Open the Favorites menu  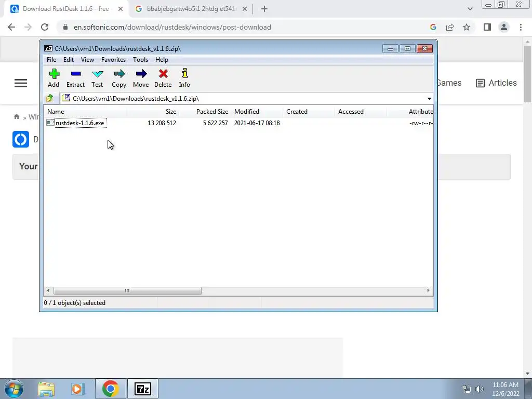[x=114, y=60]
